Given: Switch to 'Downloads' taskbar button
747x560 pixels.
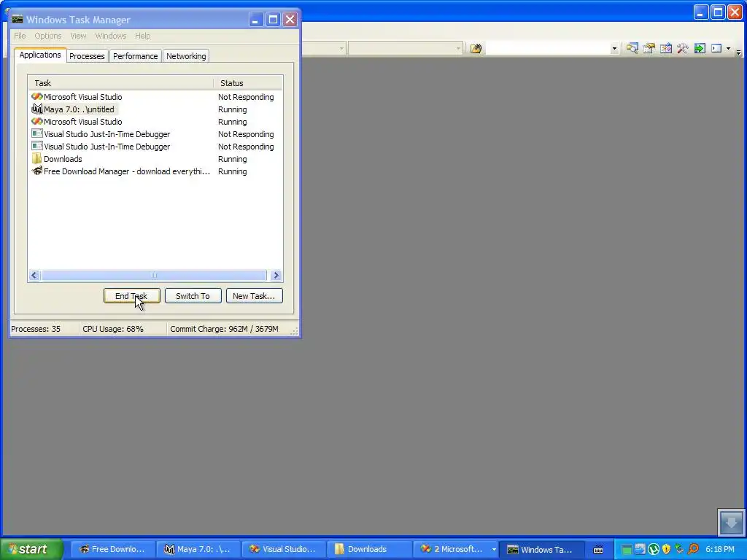Looking at the screenshot, I should 370,549.
